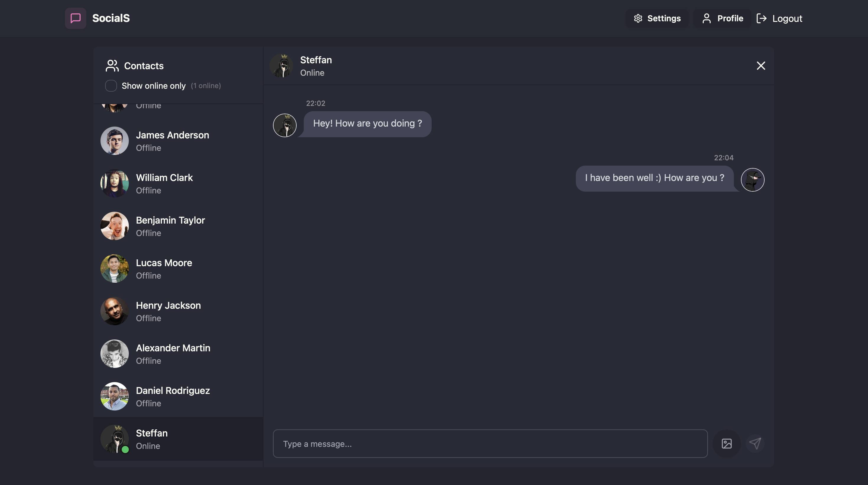Attach an image using the picture icon
Image resolution: width=868 pixels, height=485 pixels.
point(726,444)
